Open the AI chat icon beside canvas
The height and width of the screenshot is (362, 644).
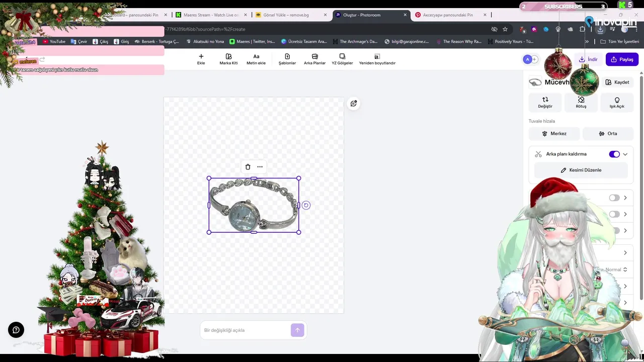tap(354, 104)
